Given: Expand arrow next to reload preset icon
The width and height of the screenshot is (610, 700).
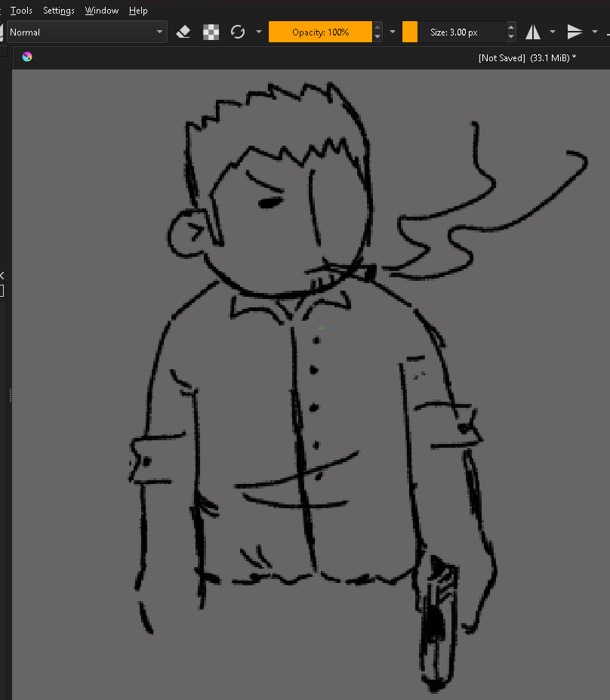Looking at the screenshot, I should 259,32.
